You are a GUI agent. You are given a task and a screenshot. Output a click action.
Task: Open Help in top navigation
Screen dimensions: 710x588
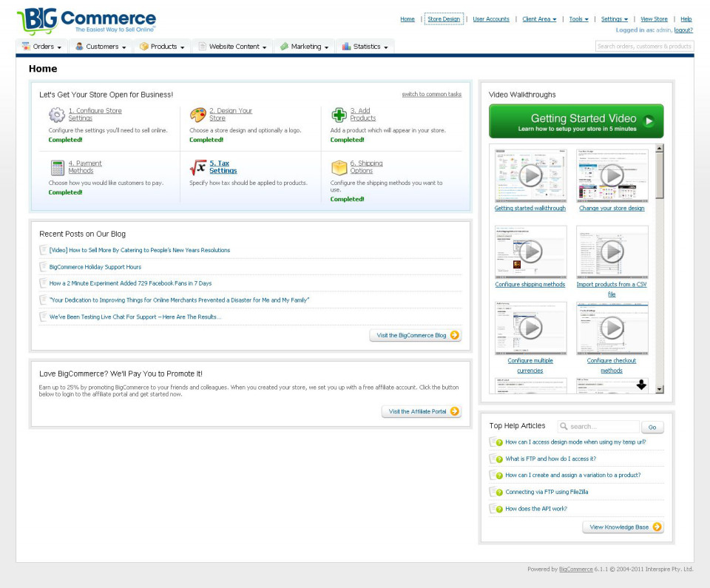point(686,19)
